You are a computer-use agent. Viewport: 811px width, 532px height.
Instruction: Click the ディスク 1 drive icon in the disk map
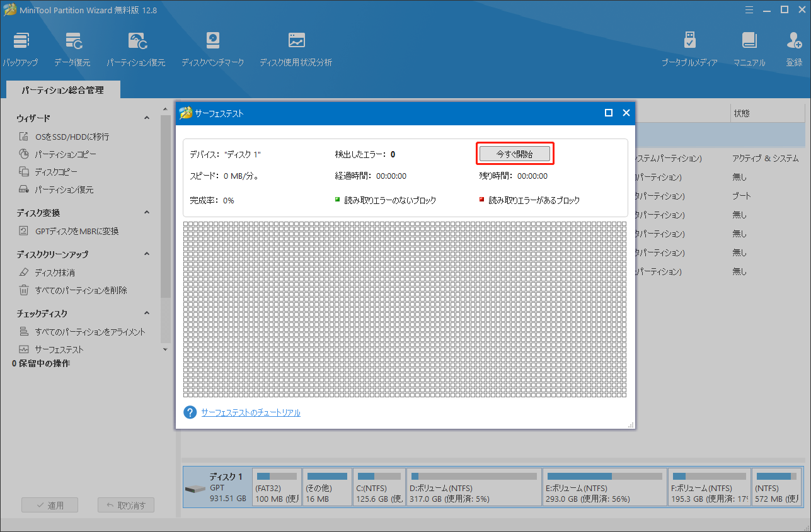(195, 489)
